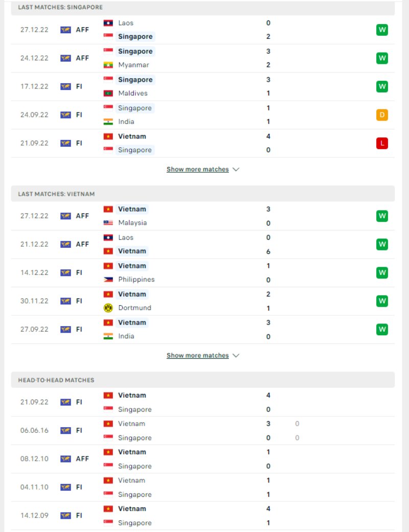Image resolution: width=409 pixels, height=532 pixels.
Task: Click the Malaysia flag icon
Action: [x=108, y=223]
